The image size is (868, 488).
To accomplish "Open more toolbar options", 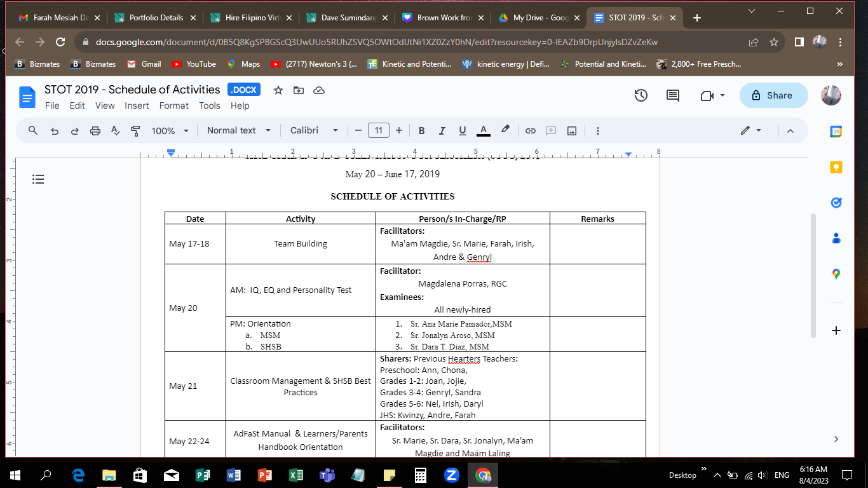I will [598, 130].
